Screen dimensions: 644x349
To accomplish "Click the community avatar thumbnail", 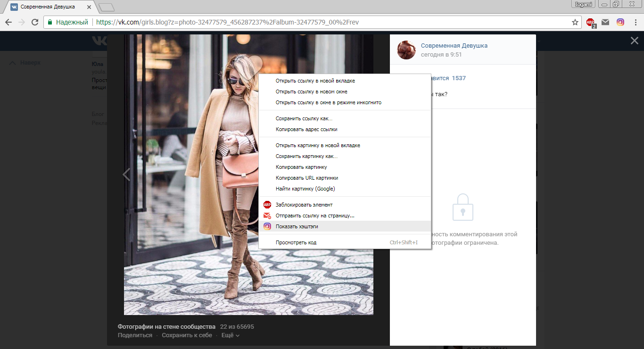I will 406,50.
